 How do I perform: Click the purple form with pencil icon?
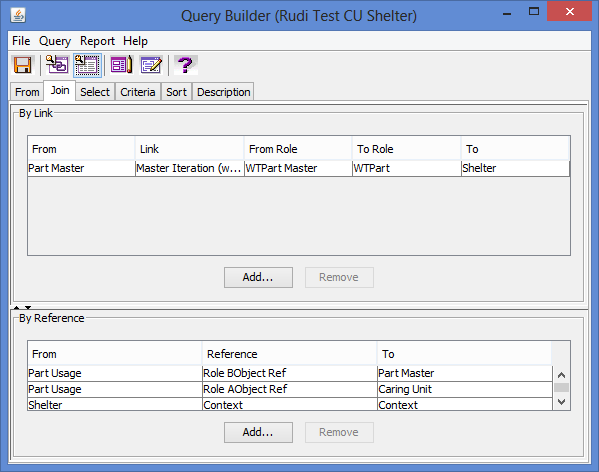click(x=121, y=65)
